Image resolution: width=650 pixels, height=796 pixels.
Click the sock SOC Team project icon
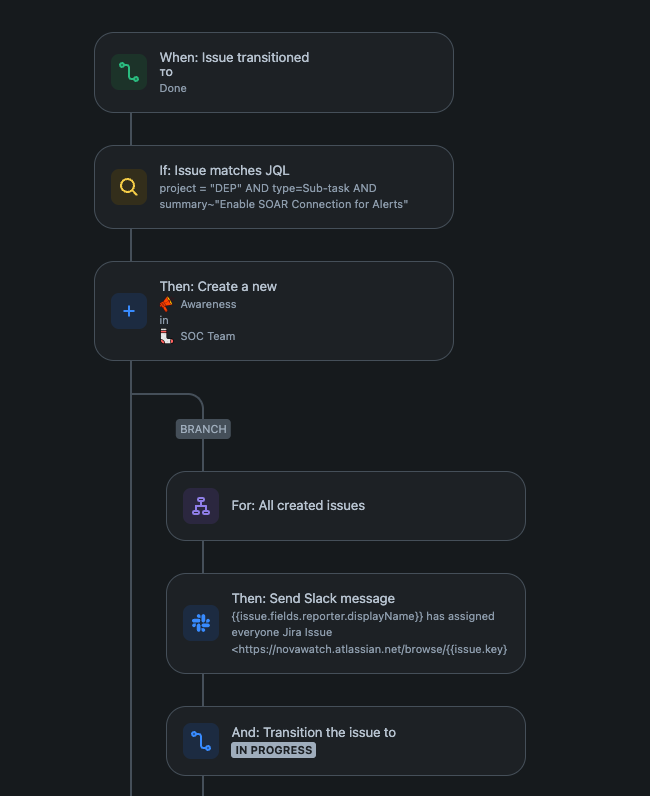tap(166, 336)
